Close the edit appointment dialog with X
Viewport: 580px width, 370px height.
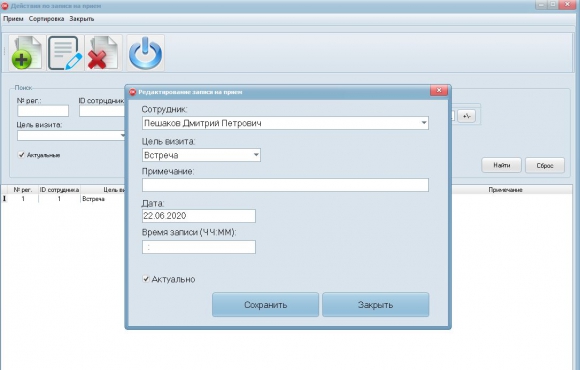439,90
